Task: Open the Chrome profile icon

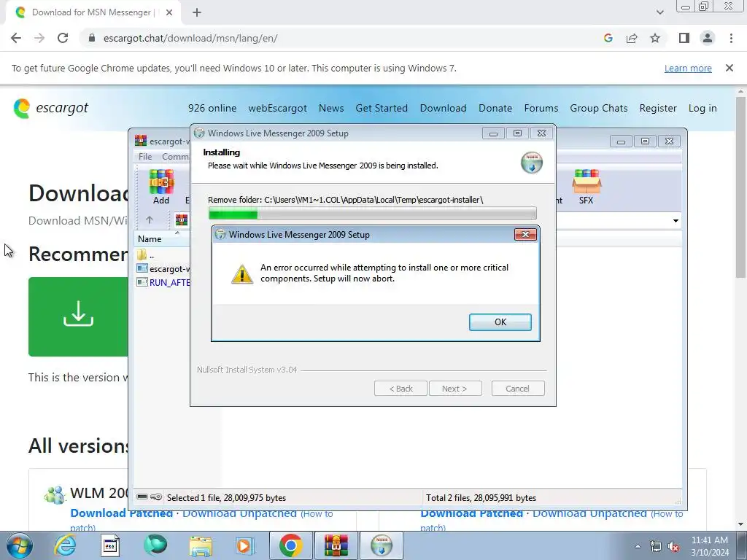Action: coord(708,38)
